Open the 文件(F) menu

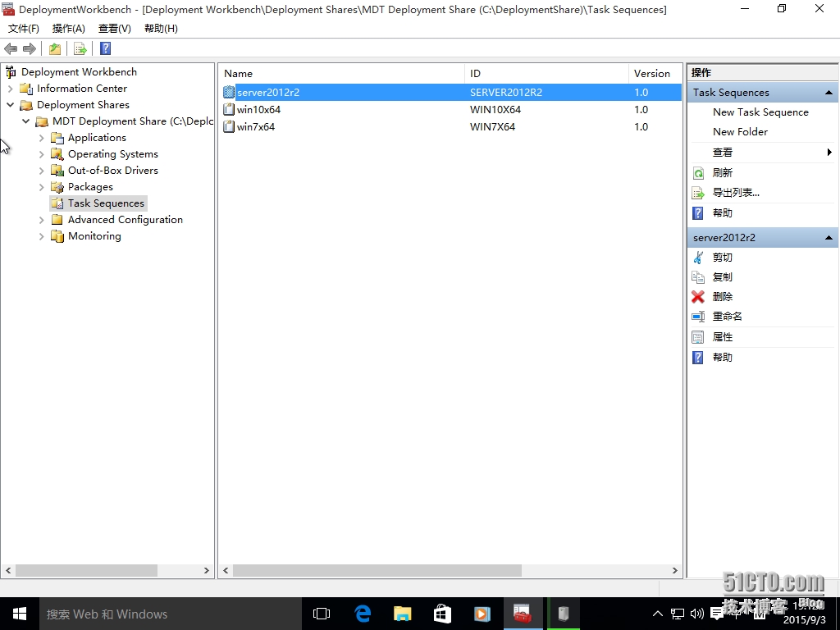click(24, 29)
